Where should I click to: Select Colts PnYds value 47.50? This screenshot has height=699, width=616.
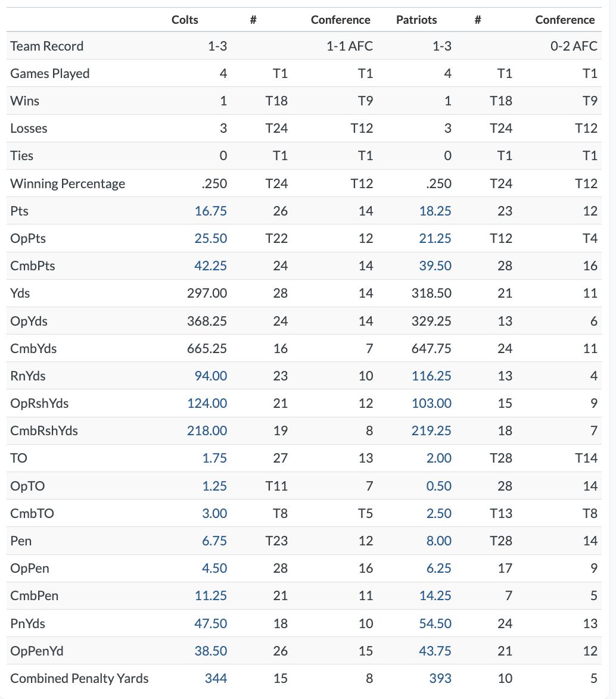[210, 623]
